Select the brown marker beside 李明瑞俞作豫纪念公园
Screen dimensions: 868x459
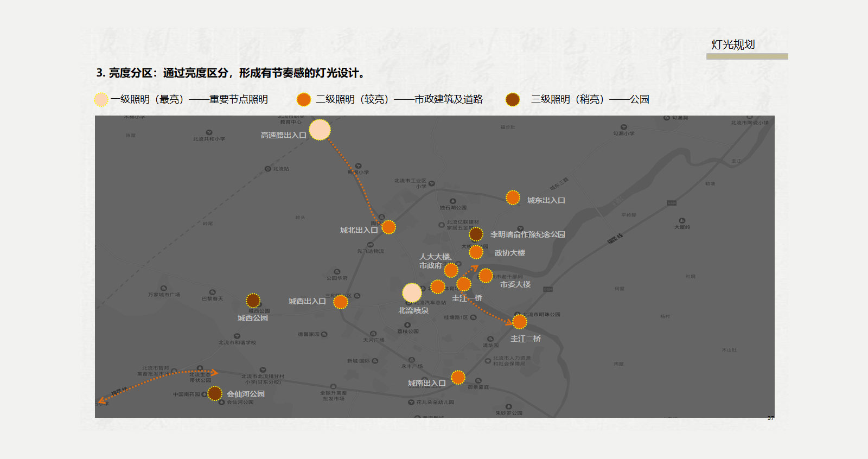click(x=476, y=234)
